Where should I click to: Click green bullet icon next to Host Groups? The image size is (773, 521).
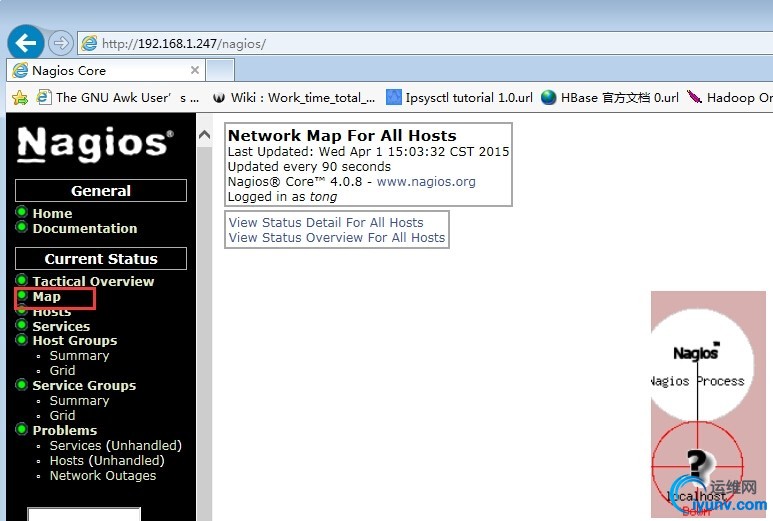(x=21, y=339)
